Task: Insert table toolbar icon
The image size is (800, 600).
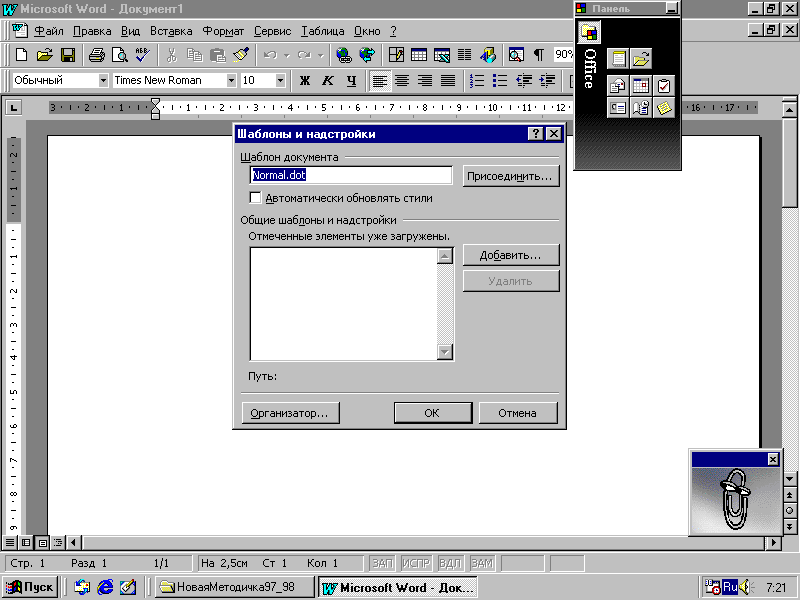Action: coord(419,55)
